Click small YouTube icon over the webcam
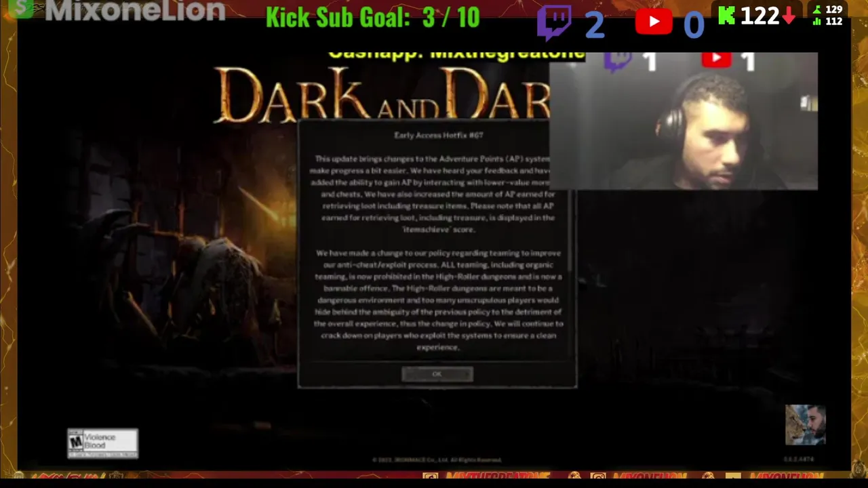Viewport: 868px width, 488px height. pos(716,59)
